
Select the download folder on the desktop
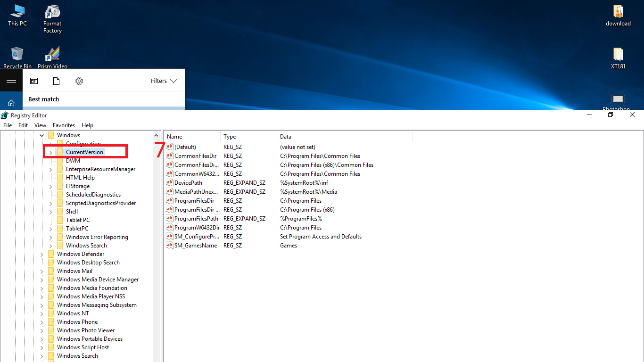tap(618, 15)
